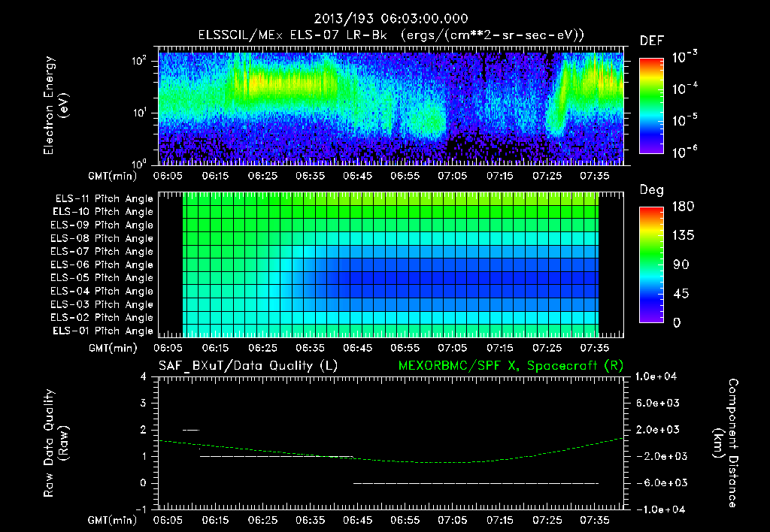This screenshot has width=770, height=532.
Task: Select the ELS-08 Pitch Angle row label
Action: coord(102,238)
